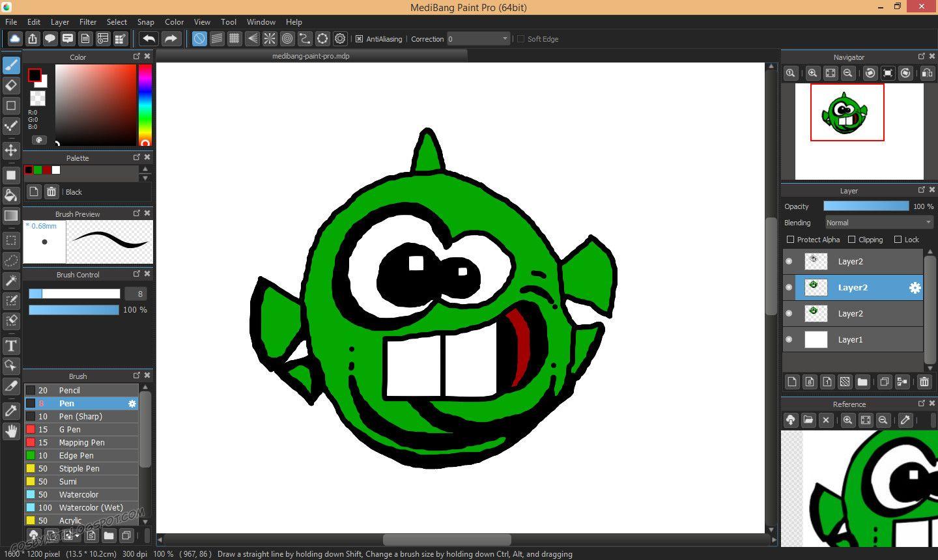Disable the AntiAliasing checkbox
The image size is (938, 560).
(360, 38)
